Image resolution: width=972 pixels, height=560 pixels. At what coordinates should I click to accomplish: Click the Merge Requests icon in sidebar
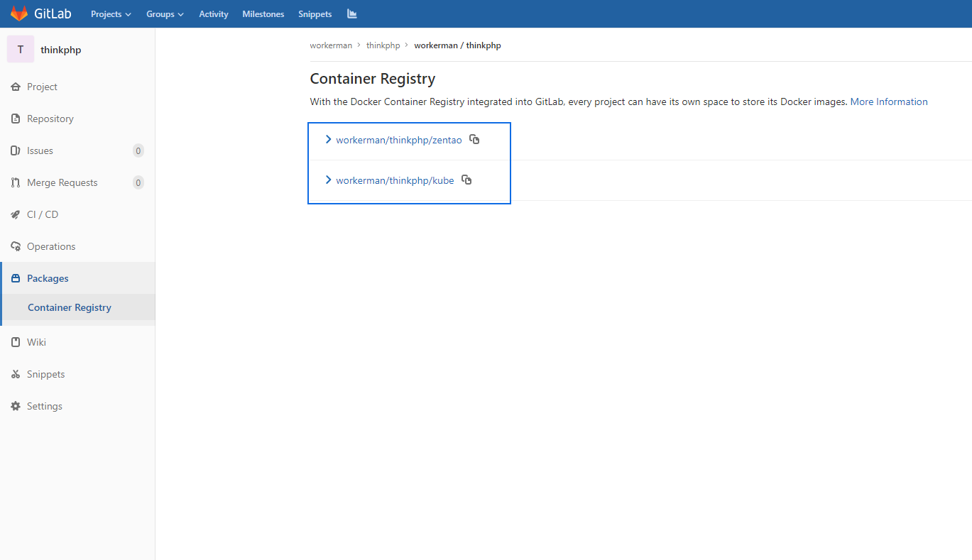click(x=16, y=182)
